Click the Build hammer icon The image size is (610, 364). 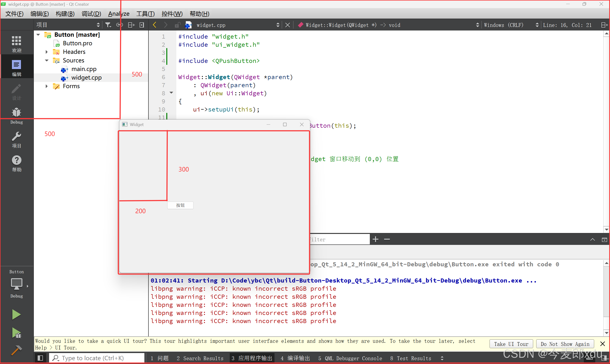[x=16, y=350]
